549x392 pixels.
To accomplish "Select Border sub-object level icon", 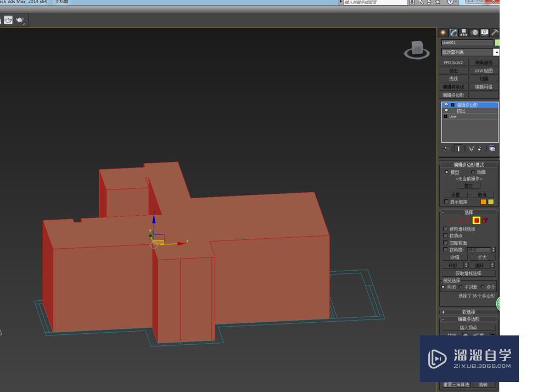I will tap(467, 220).
